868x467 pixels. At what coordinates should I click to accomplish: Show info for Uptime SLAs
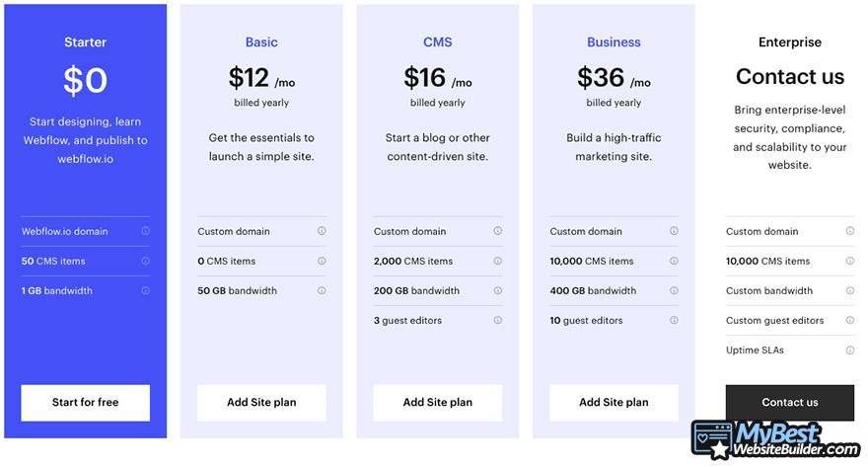click(x=849, y=350)
